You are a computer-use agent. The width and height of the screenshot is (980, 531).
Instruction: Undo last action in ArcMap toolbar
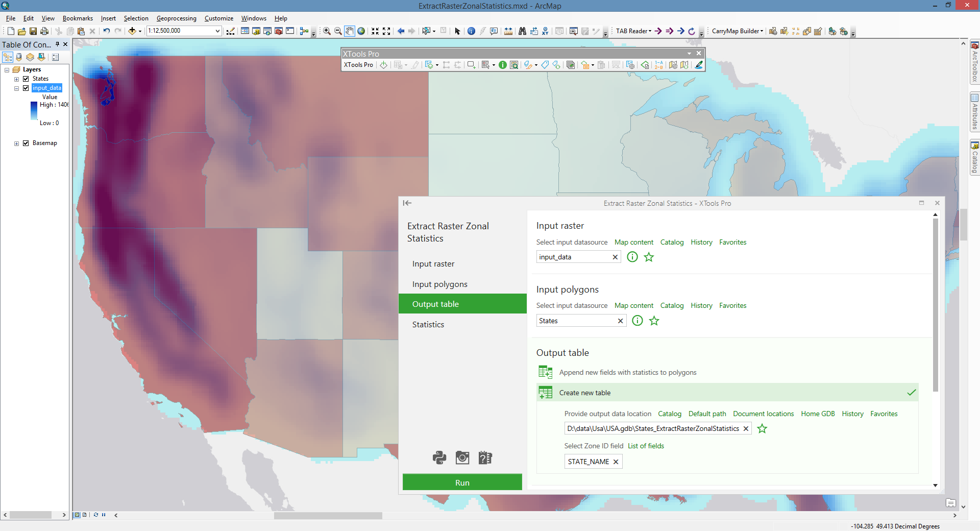pyautogui.click(x=106, y=31)
